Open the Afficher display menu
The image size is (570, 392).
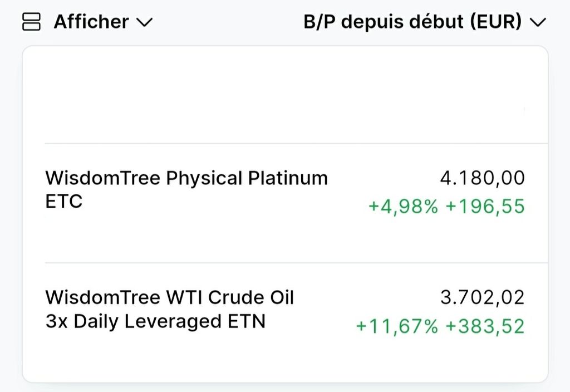click(x=91, y=22)
